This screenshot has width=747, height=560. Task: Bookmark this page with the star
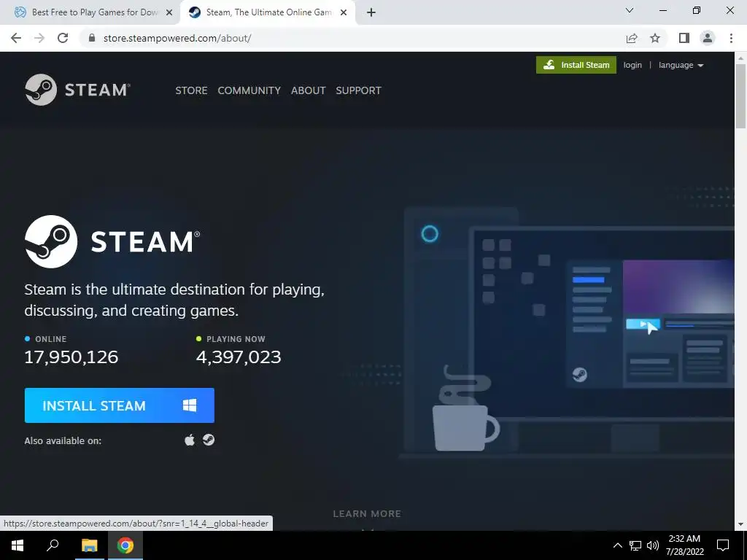click(655, 38)
